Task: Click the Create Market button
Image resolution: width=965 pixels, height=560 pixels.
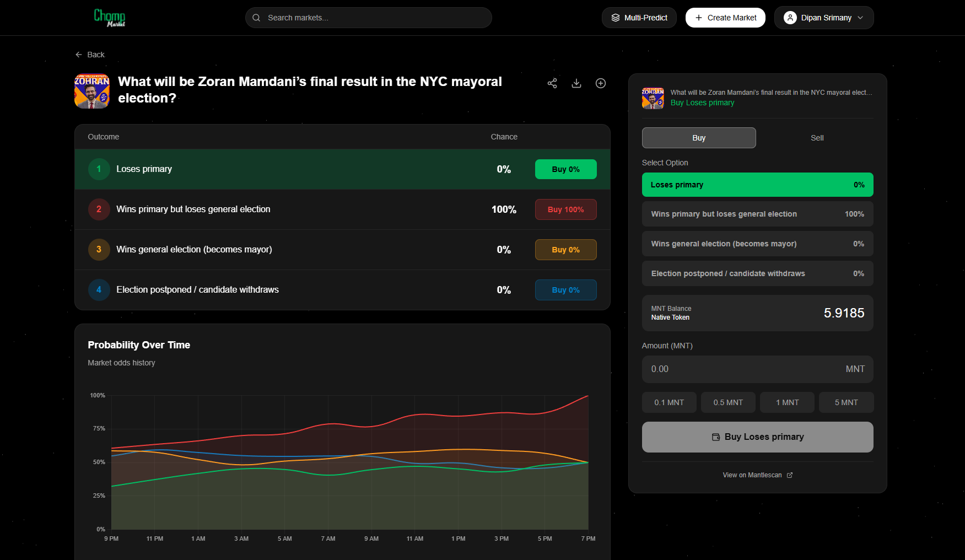Action: tap(725, 18)
